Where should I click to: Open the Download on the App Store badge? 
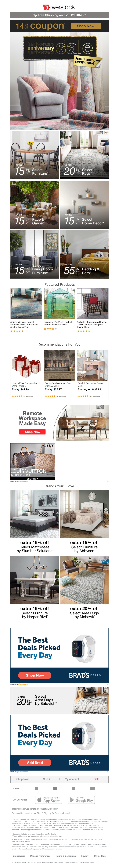[48, 800]
